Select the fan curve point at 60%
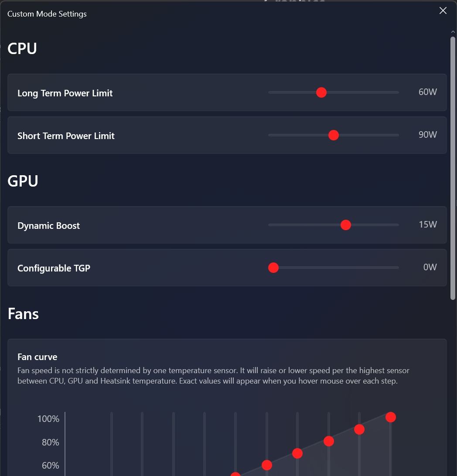Image resolution: width=457 pixels, height=476 pixels. click(x=266, y=465)
